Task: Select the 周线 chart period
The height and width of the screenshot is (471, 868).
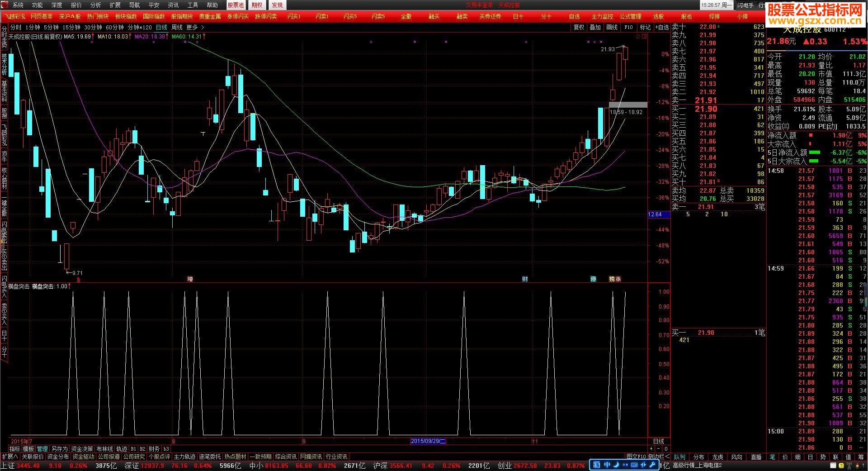Action: pyautogui.click(x=177, y=27)
